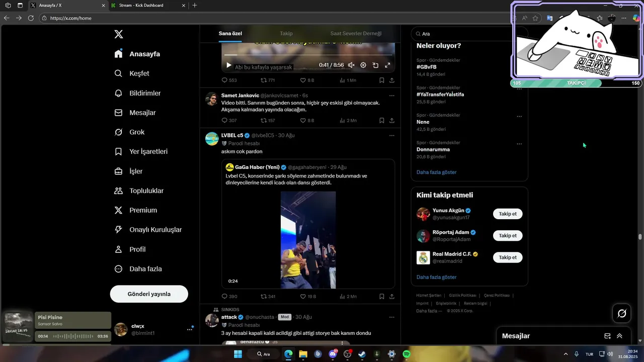This screenshot has height=362, width=644.
Task: Open Topluluklar communities
Action: (139, 191)
